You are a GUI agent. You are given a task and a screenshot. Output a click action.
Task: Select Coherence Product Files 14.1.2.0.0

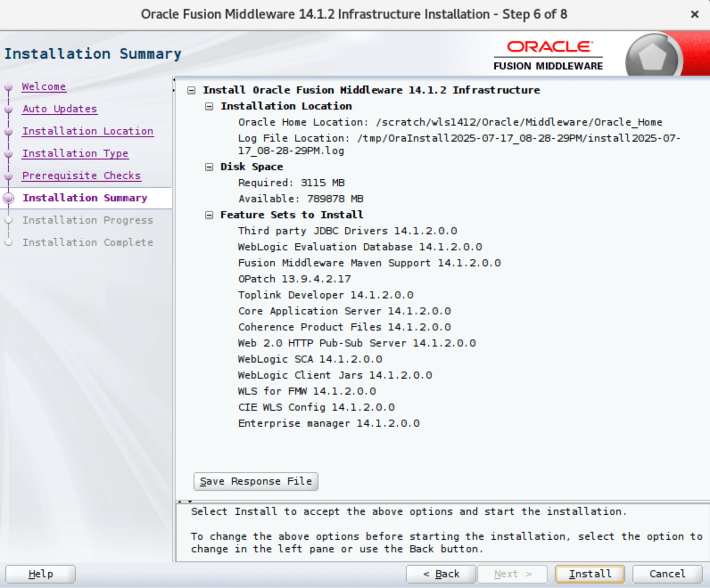pos(344,328)
